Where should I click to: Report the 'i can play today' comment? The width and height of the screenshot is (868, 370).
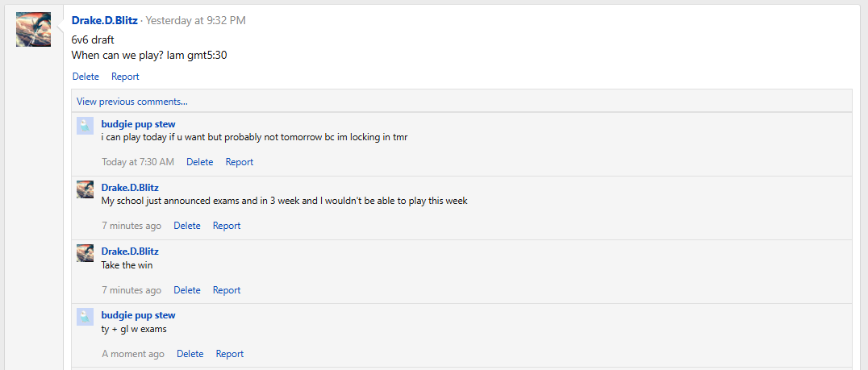[x=239, y=162]
